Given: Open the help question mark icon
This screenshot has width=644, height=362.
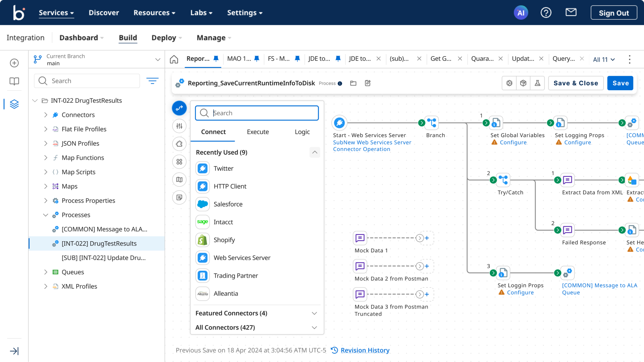Looking at the screenshot, I should [546, 13].
